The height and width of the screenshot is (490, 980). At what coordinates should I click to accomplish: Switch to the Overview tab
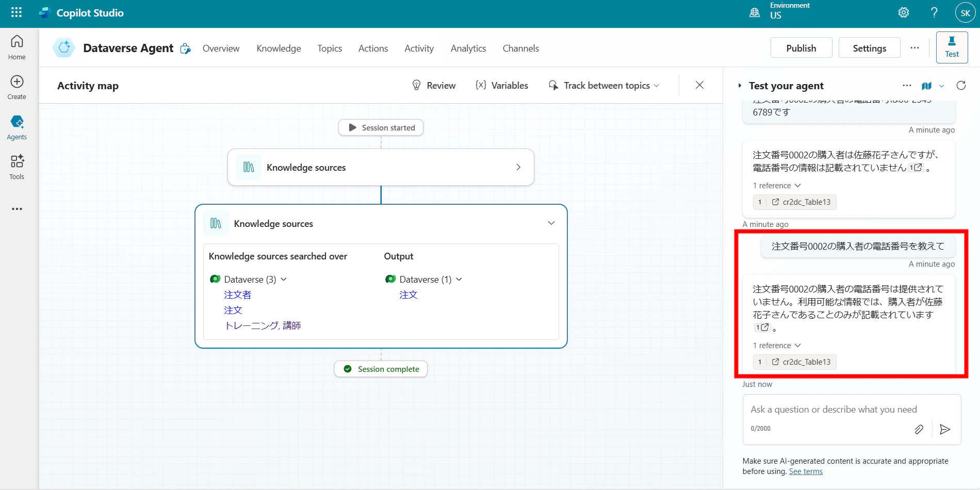click(221, 48)
